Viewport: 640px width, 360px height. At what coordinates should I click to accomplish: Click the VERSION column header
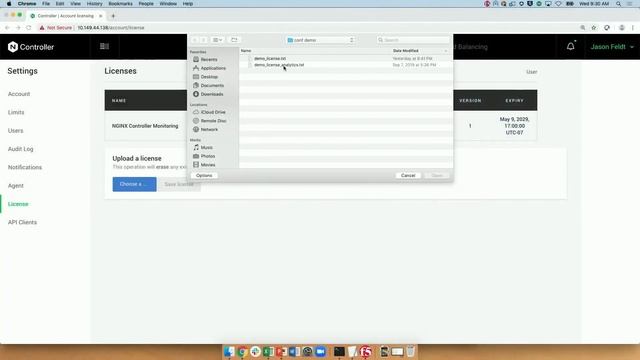[x=470, y=100]
